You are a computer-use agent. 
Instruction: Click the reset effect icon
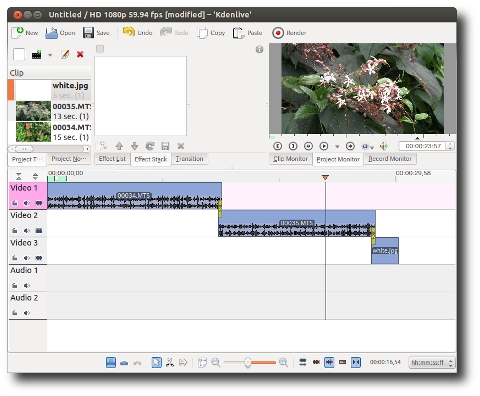(150, 146)
